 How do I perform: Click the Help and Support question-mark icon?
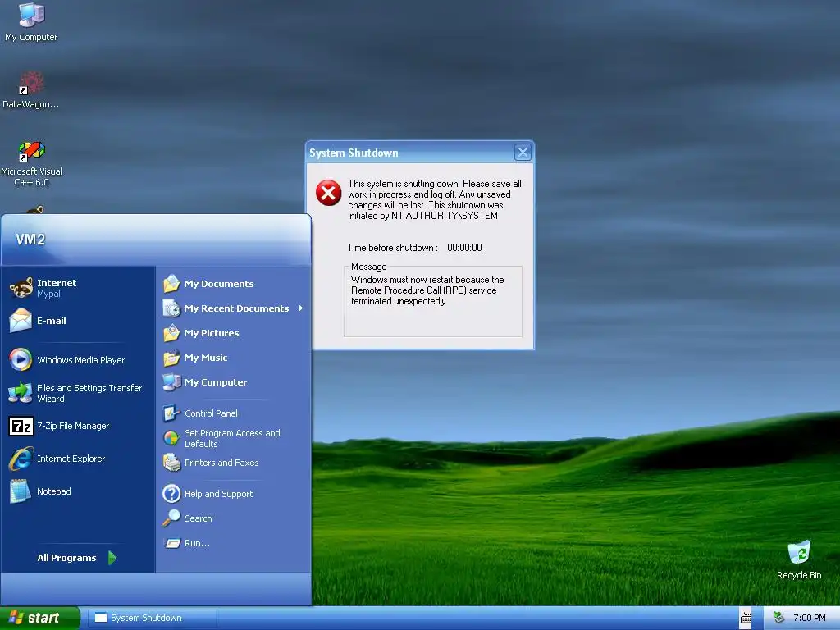coord(171,493)
